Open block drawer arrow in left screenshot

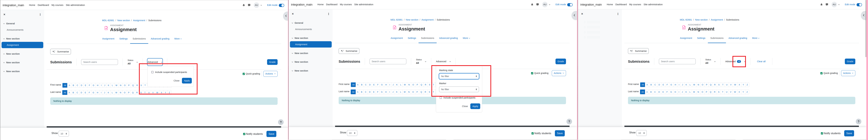(286, 16)
